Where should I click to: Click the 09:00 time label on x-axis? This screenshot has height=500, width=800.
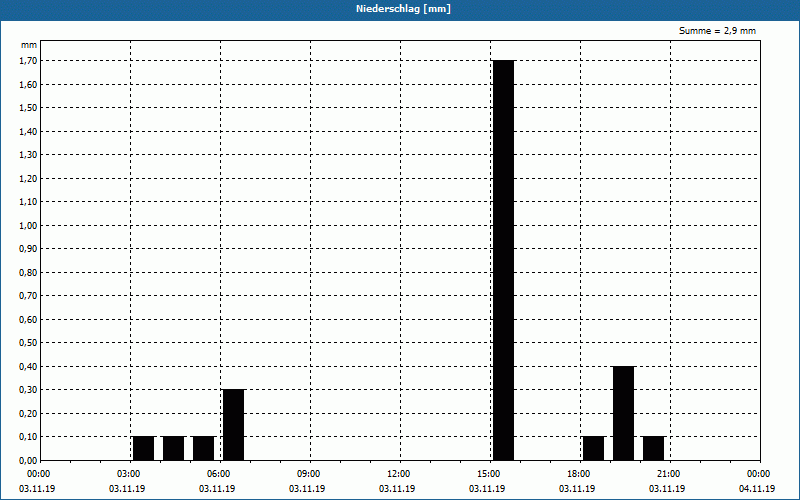pos(308,474)
